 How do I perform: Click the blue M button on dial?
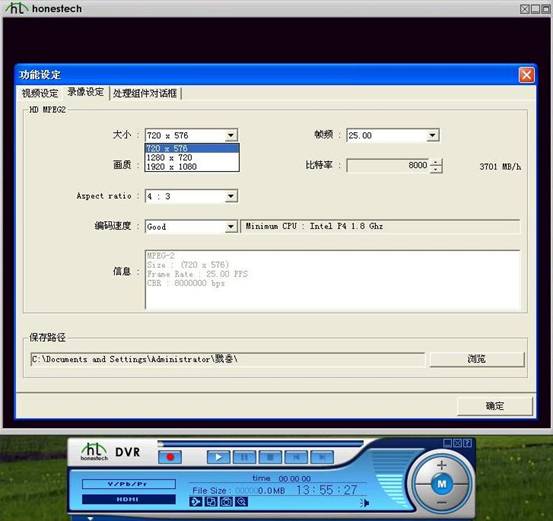tap(442, 484)
